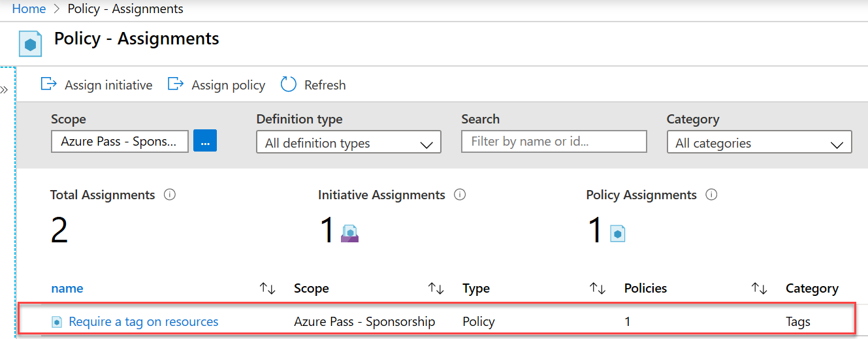Click the Category column header
Screen dimensions: 868x339
812,289
